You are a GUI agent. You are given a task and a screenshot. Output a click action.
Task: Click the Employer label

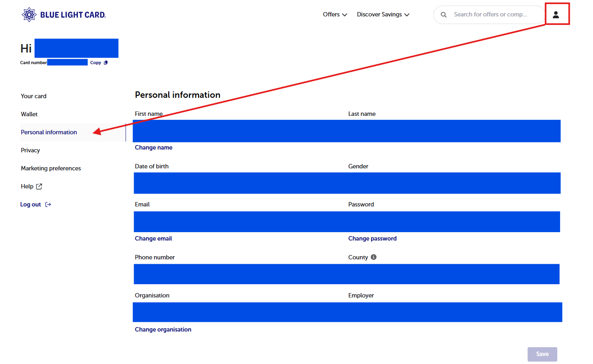click(x=361, y=295)
